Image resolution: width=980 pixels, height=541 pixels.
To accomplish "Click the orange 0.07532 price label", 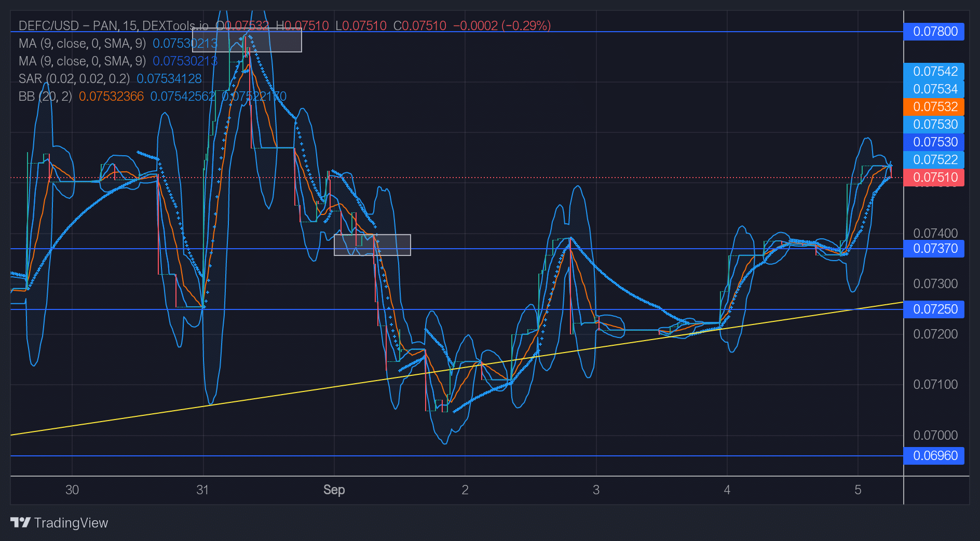I will click(934, 107).
